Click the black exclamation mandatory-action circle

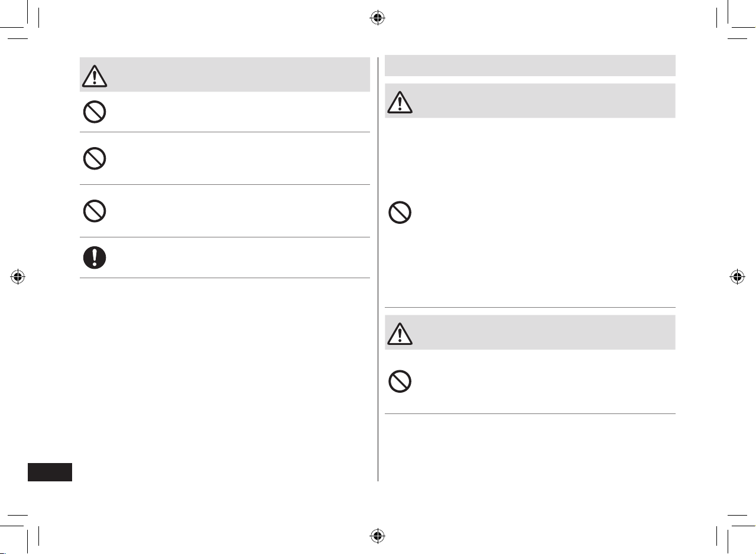(x=95, y=258)
